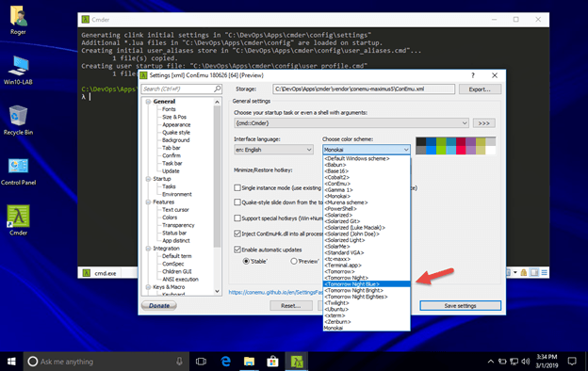Enable Quake-style slide down checkbox
The width and height of the screenshot is (588, 371).
pos(237,202)
